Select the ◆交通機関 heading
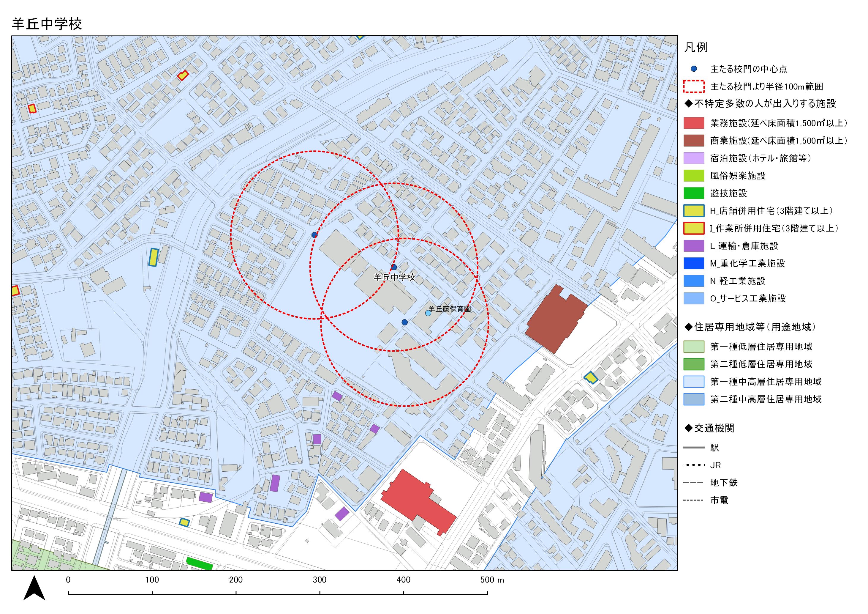The height and width of the screenshot is (614, 868). pos(709,428)
